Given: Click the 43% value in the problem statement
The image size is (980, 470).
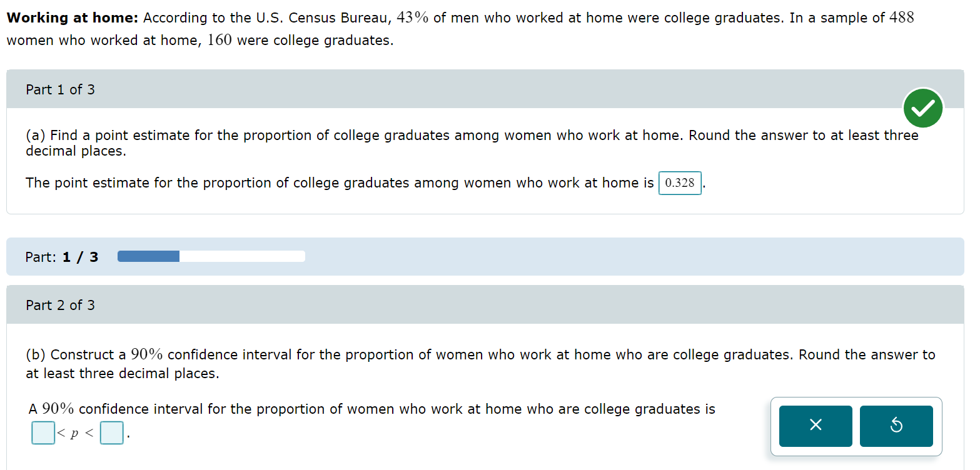Looking at the screenshot, I should [413, 18].
